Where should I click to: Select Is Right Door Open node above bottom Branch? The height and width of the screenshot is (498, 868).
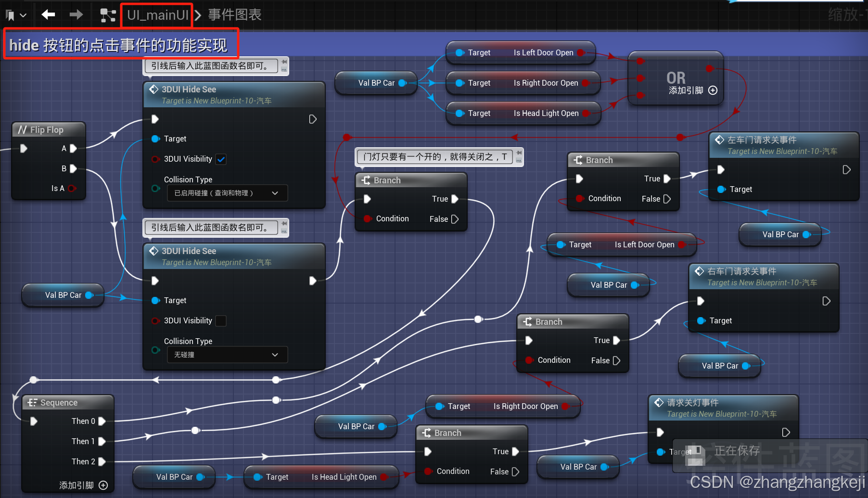(x=503, y=407)
